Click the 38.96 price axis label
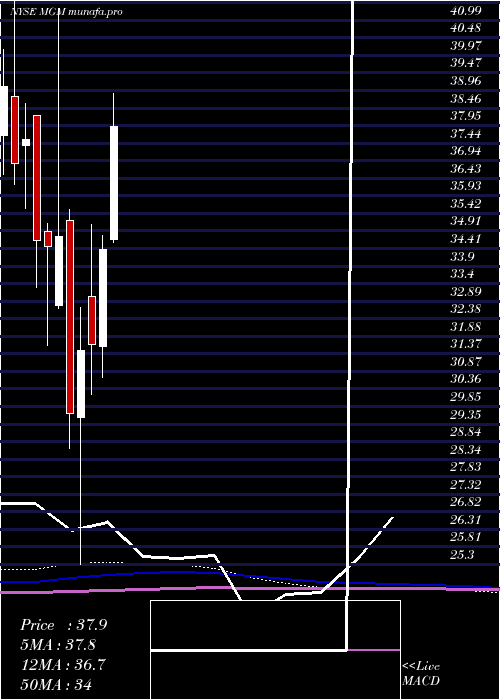The width and height of the screenshot is (500, 700). pos(466,81)
